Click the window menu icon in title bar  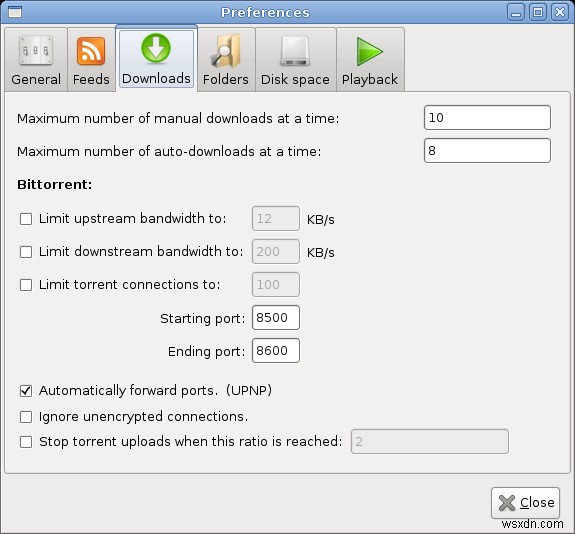(x=15, y=12)
